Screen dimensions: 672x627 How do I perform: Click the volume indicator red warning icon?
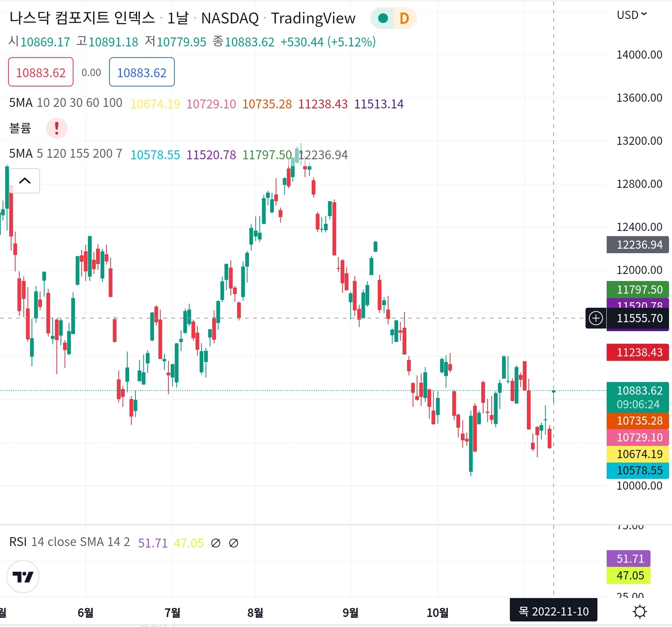tap(57, 128)
